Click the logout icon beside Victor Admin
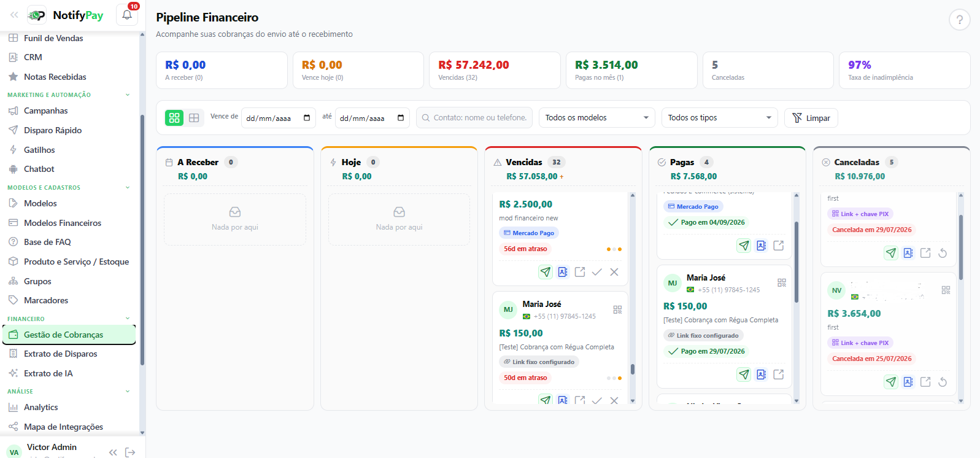 pos(130,452)
